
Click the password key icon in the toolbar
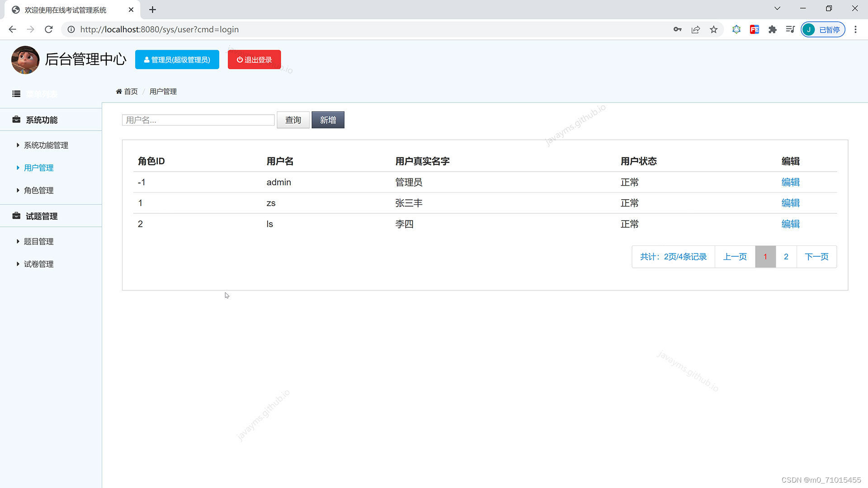677,29
